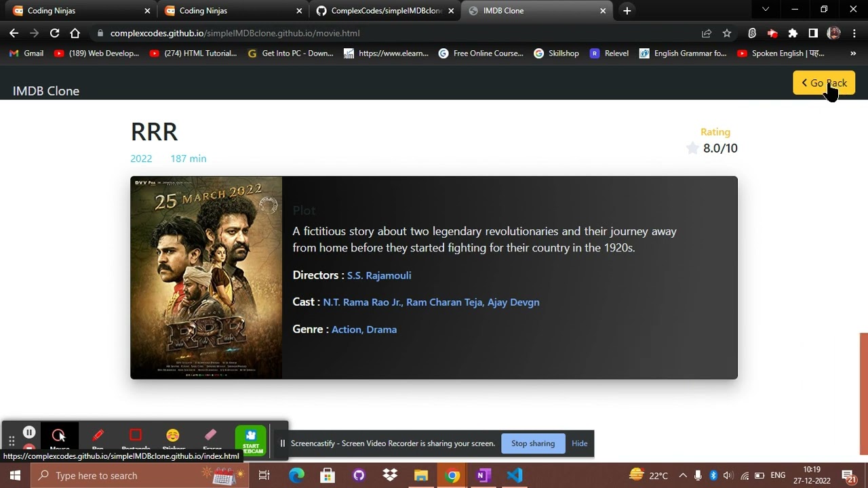The image size is (868, 488).
Task: Open the Extensions puzzle icon
Action: click(x=793, y=33)
